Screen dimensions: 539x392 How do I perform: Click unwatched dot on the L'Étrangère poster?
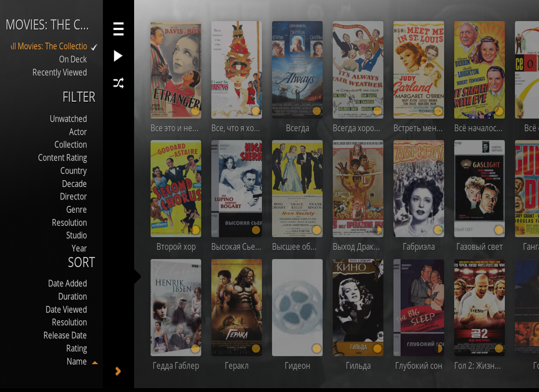195,111
